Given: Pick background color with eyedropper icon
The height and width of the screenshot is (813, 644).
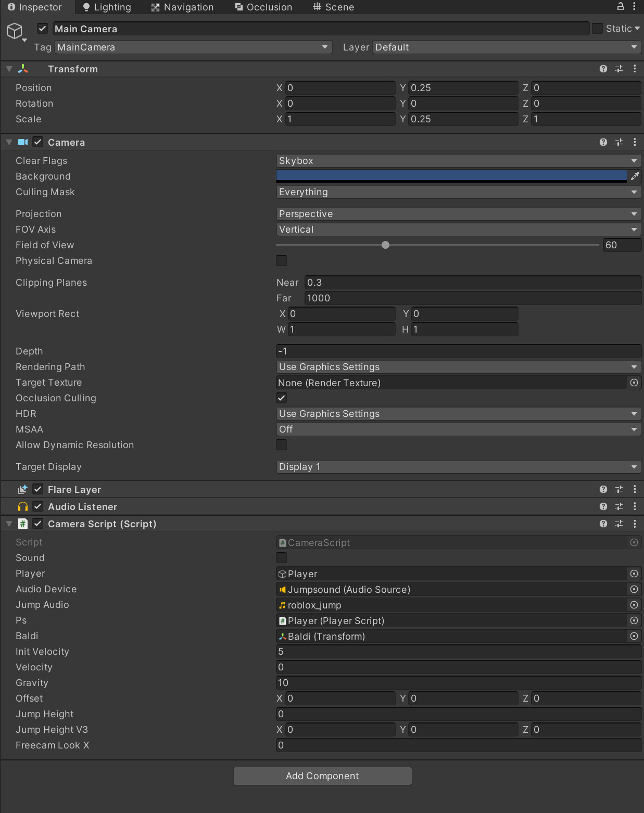Looking at the screenshot, I should (x=635, y=176).
